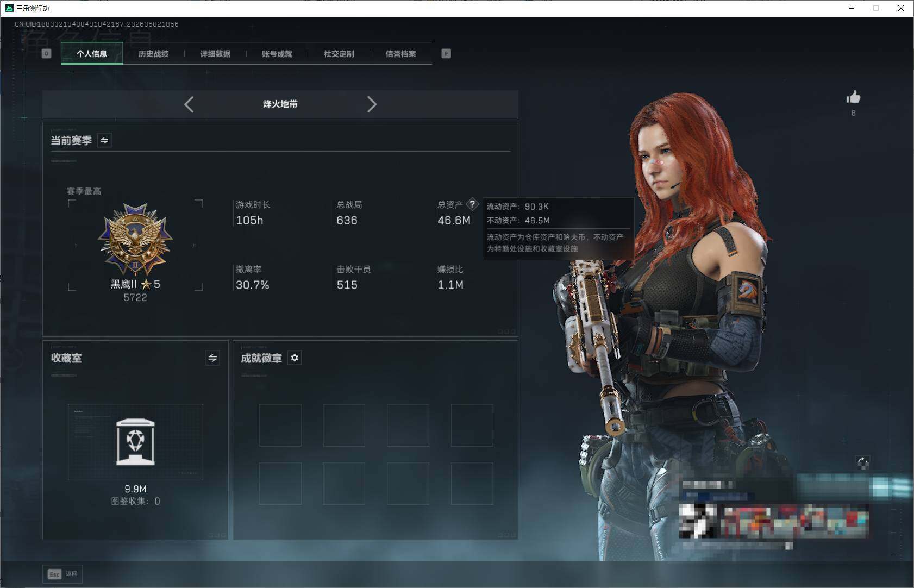Click the 击败干员 value 515
Viewport: 914px width, 588px height.
[347, 285]
